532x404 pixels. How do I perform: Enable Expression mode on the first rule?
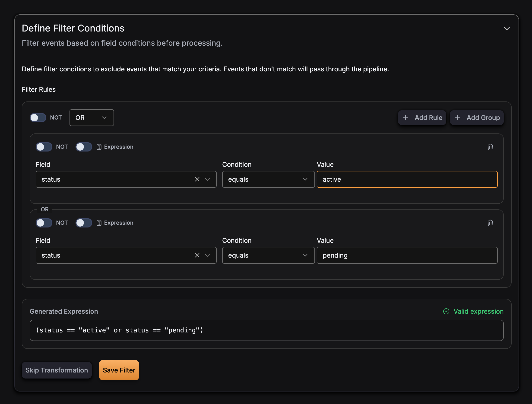84,147
